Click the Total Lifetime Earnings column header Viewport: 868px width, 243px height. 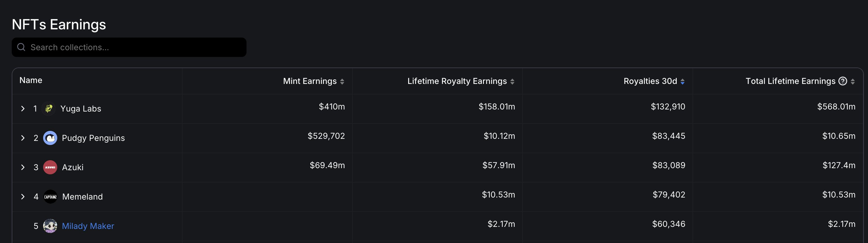[791, 81]
